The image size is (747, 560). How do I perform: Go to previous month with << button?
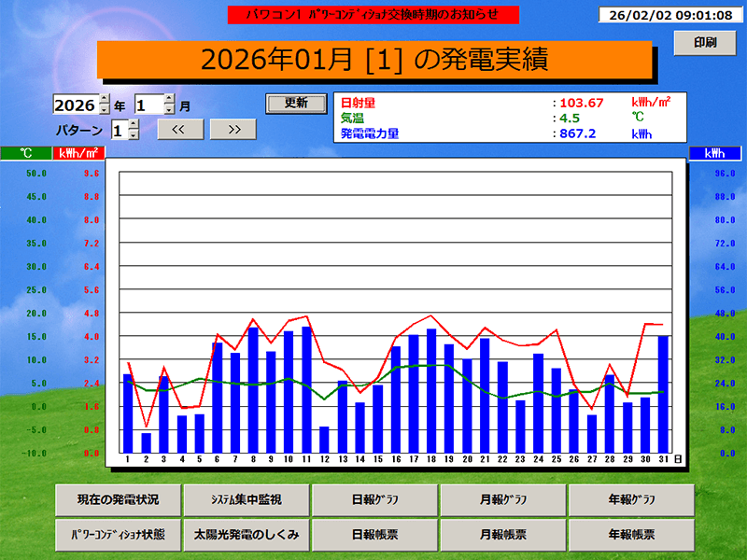pos(179,129)
